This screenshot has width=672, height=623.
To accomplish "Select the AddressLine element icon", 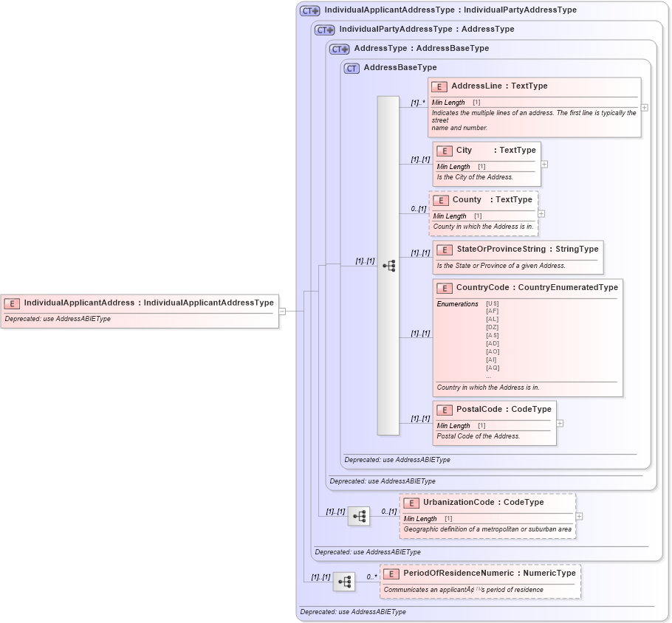I will click(440, 86).
